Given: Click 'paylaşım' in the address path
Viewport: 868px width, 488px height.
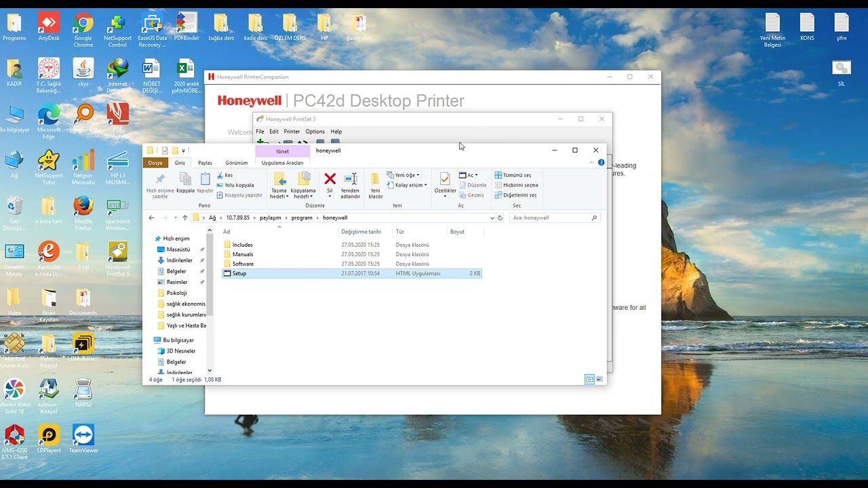Looking at the screenshot, I should [271, 218].
